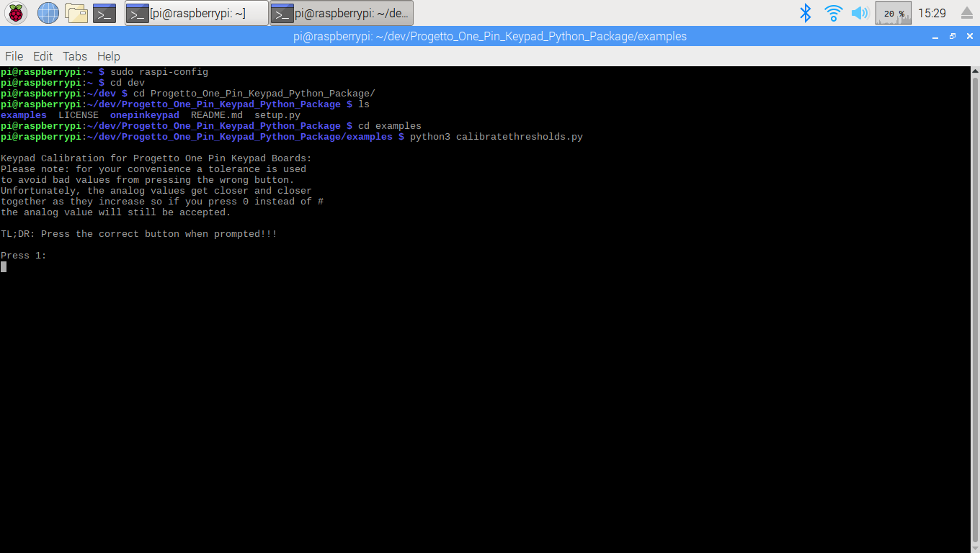980x553 pixels.
Task: Click 'cd examples' command text
Action: pyautogui.click(x=390, y=126)
